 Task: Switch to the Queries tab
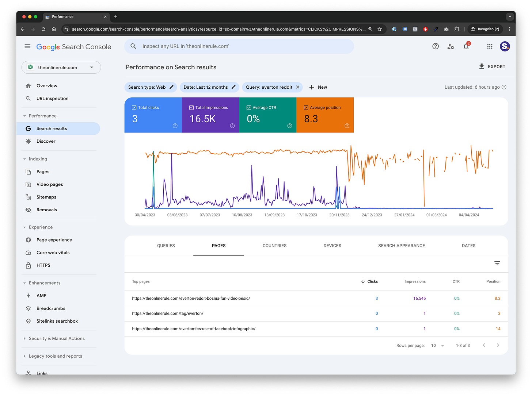pos(166,246)
